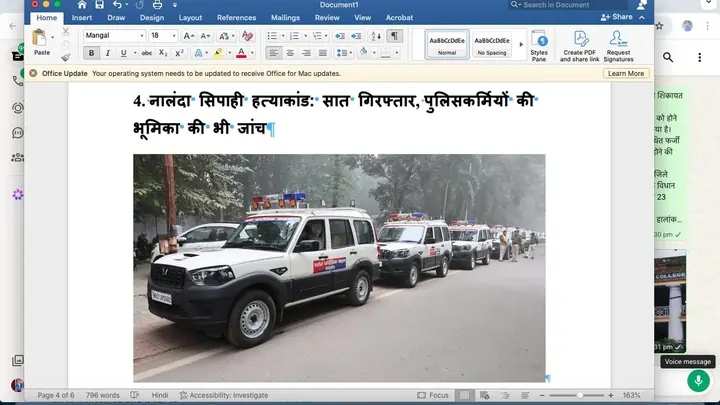Toggle Underline formatting
720x405 pixels.
pos(124,53)
